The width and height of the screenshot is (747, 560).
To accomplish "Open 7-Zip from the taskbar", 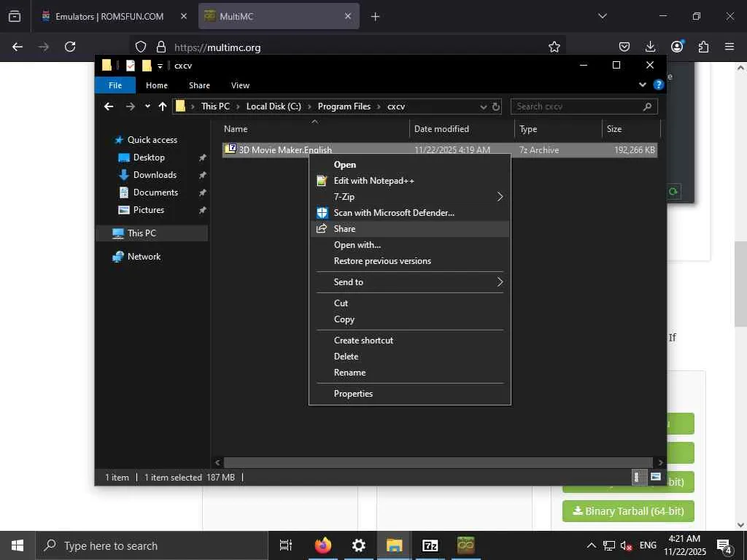I will click(x=430, y=545).
